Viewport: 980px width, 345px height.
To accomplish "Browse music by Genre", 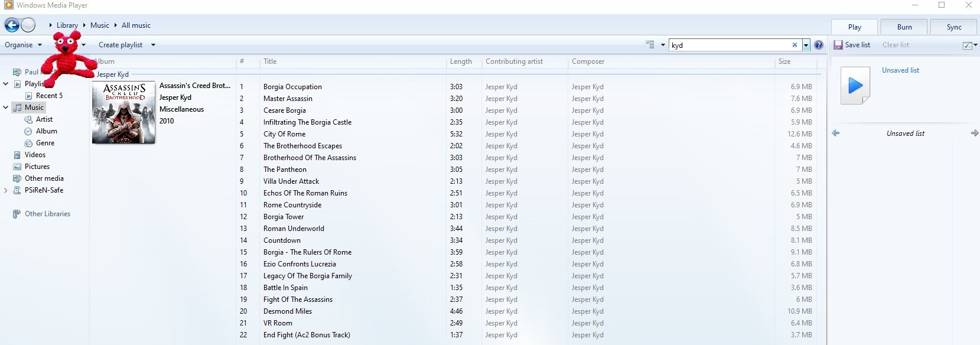I will coord(45,143).
